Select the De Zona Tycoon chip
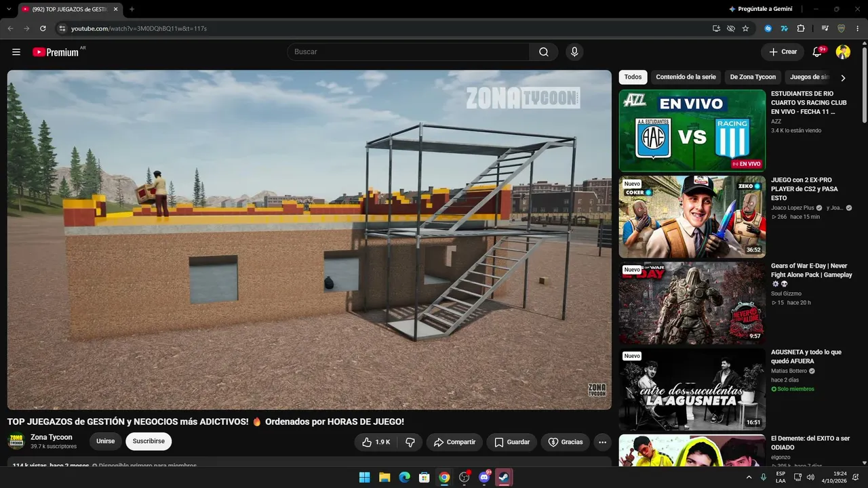868x488 pixels. click(753, 77)
